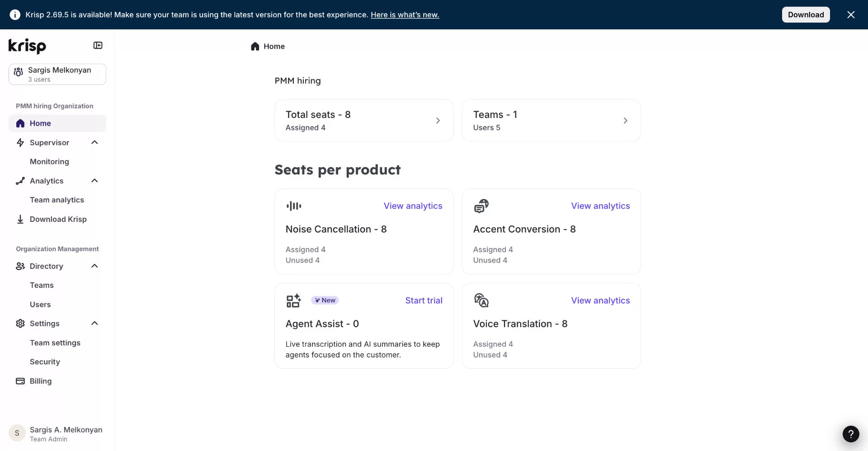The height and width of the screenshot is (451, 868).
Task: Click the Krisp logo
Action: pos(27,46)
